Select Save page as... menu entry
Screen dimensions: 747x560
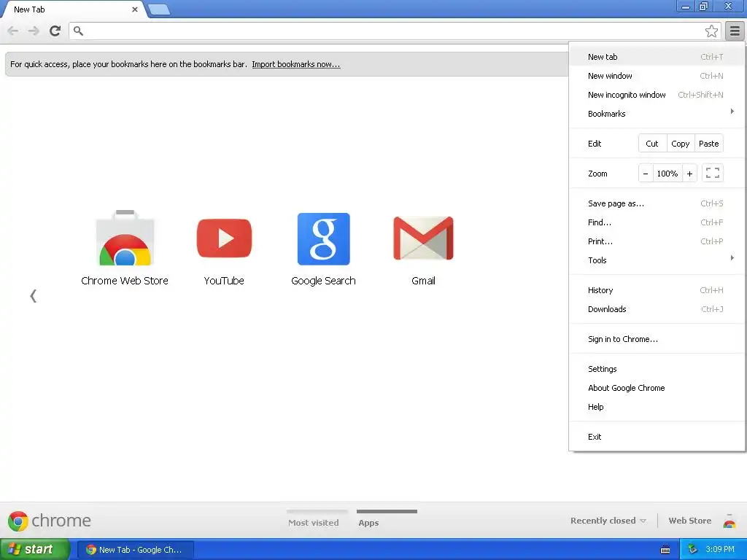tap(657, 203)
